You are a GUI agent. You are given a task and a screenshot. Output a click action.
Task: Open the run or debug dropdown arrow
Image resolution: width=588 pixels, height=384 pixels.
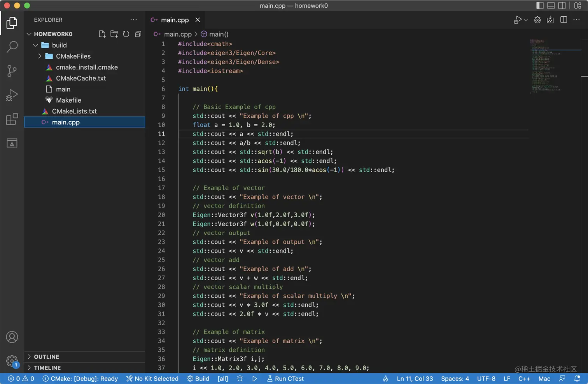pos(526,20)
